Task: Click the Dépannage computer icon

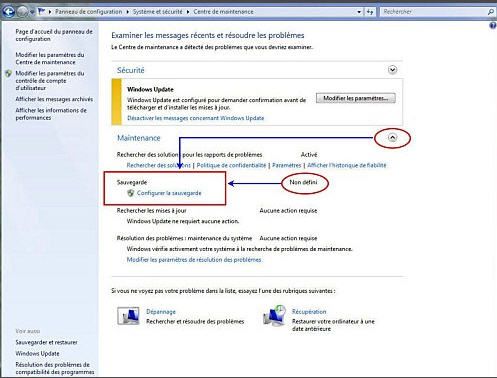Action: (128, 316)
